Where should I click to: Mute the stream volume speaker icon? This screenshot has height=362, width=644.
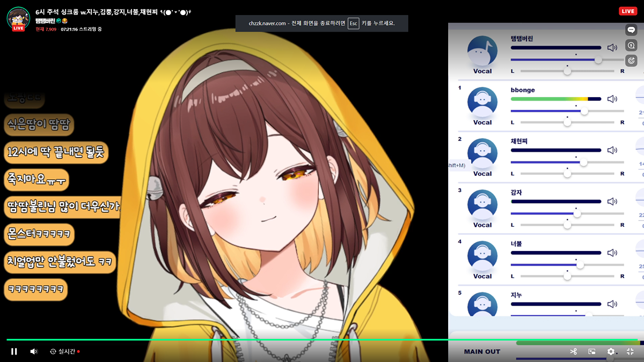click(x=34, y=351)
